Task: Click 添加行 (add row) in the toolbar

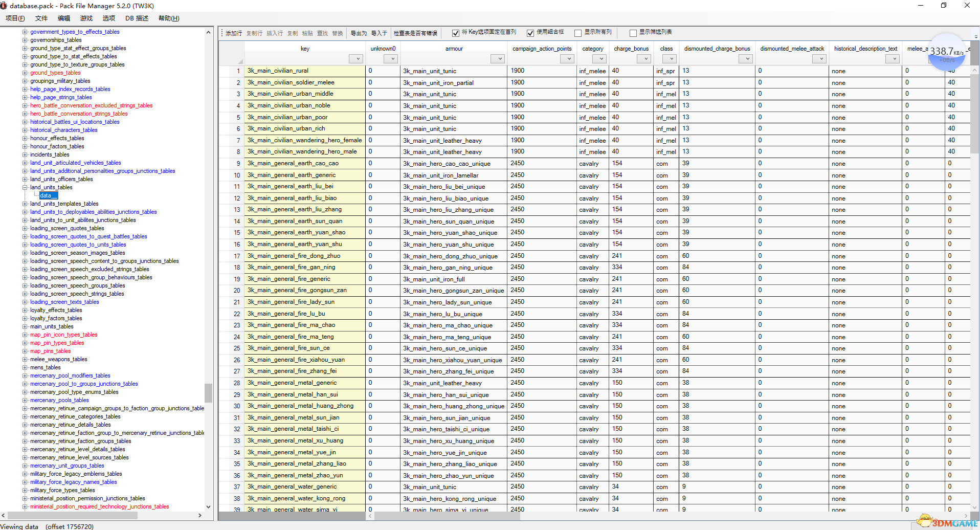Action: [233, 33]
